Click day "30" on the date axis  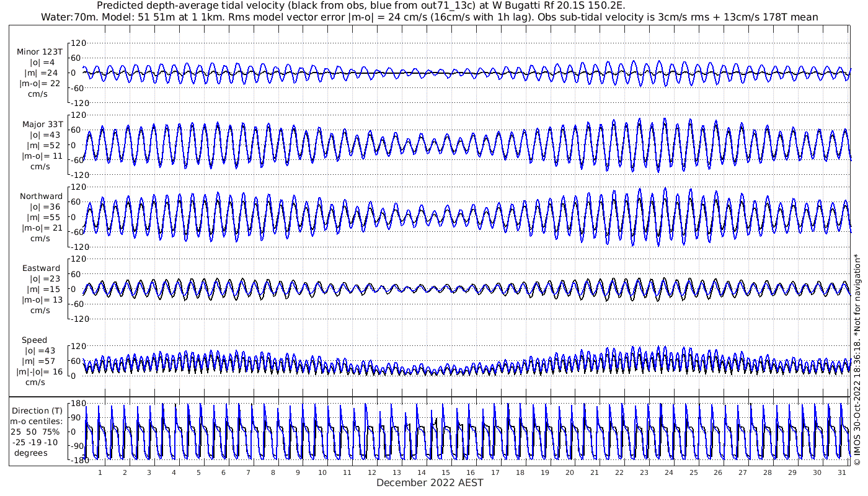tap(817, 472)
